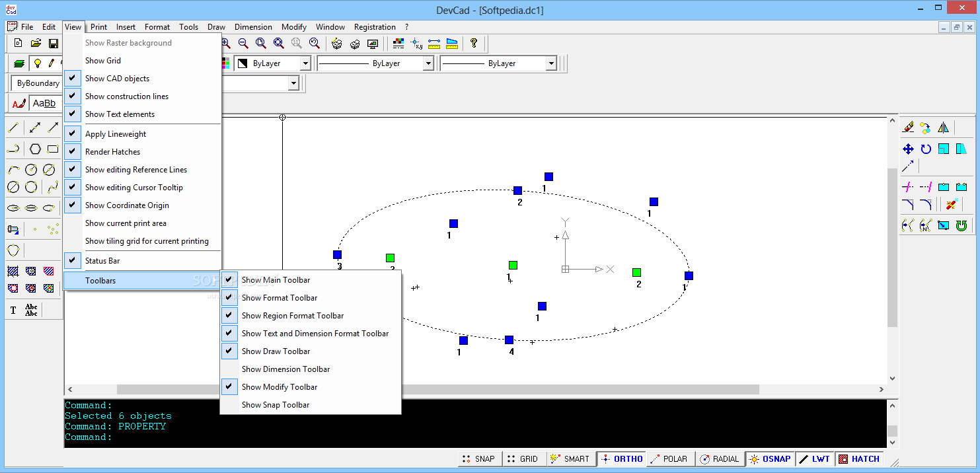Open the Registration menu
This screenshot has width=980, height=473.
(375, 27)
